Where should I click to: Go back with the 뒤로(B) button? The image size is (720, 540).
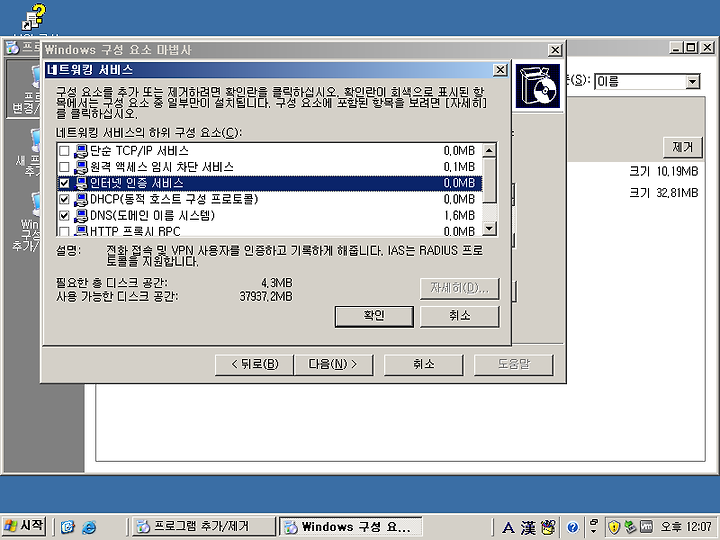pyautogui.click(x=254, y=365)
